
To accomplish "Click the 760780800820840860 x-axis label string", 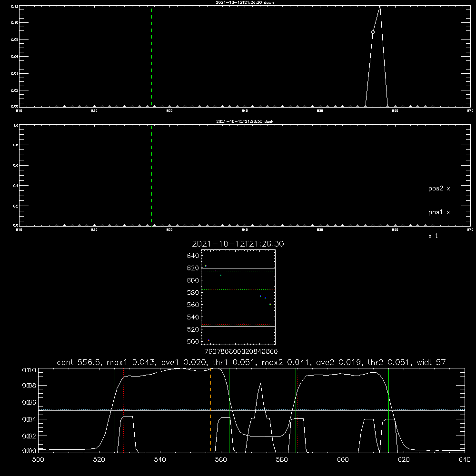I will (241, 351).
